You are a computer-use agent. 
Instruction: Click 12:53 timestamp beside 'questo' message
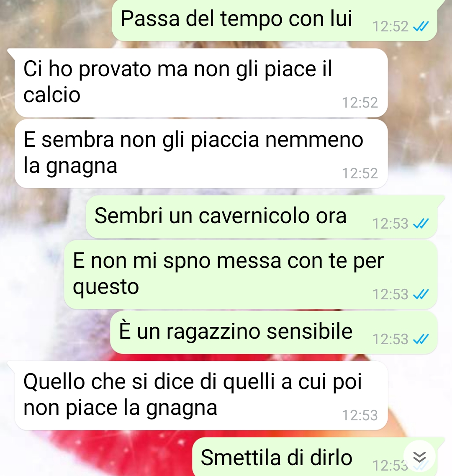click(390, 294)
